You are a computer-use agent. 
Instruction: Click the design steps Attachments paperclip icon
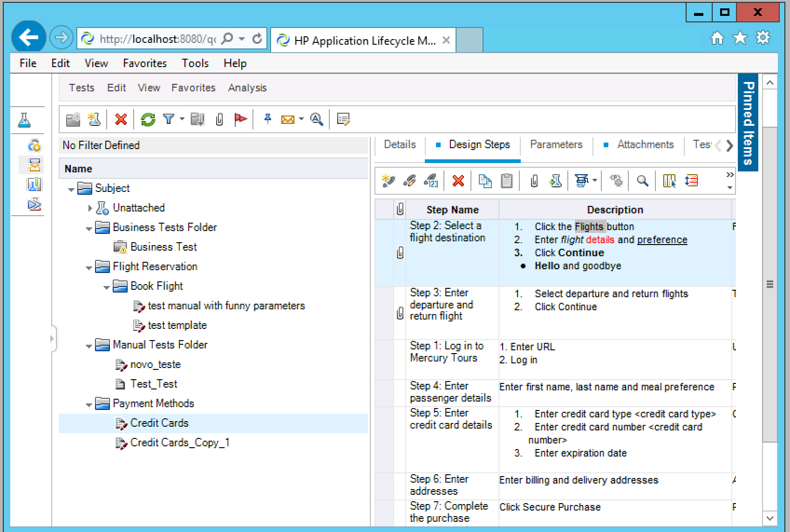pyautogui.click(x=534, y=181)
